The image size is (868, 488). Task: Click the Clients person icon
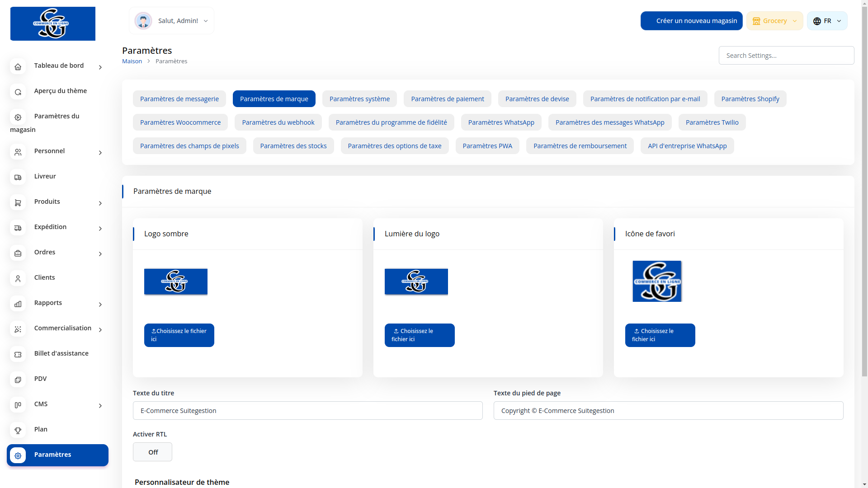click(18, 278)
